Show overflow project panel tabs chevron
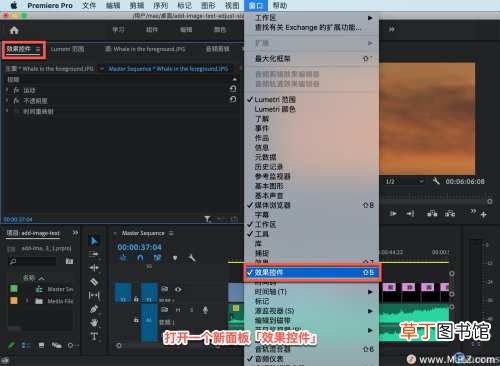Viewport: 500px width, 366px height. pos(75,233)
